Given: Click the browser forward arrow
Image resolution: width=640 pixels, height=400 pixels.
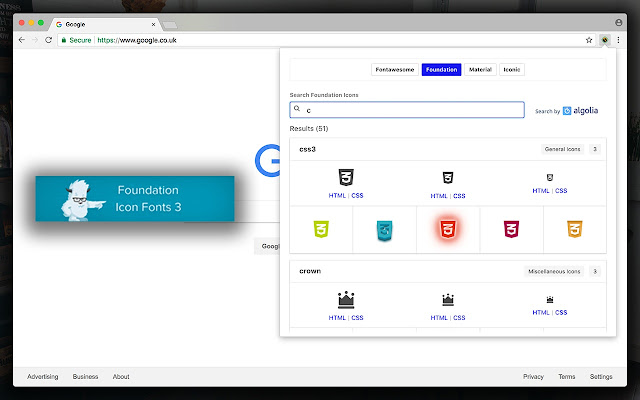Looking at the screenshot, I should point(35,40).
